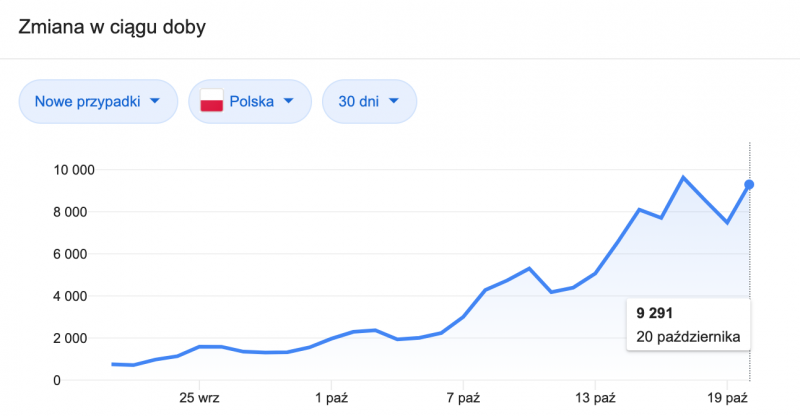Click the 20 października date text in the tooltip
800x416 pixels.
coord(688,337)
